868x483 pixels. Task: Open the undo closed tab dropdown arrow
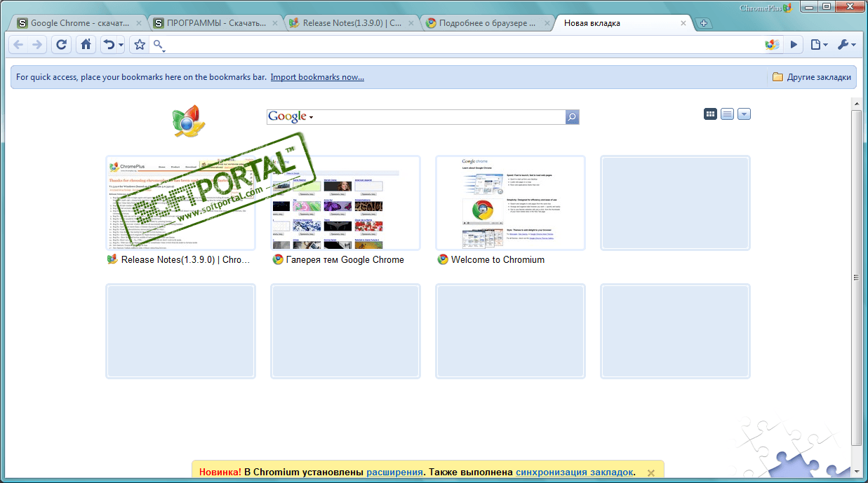point(121,46)
